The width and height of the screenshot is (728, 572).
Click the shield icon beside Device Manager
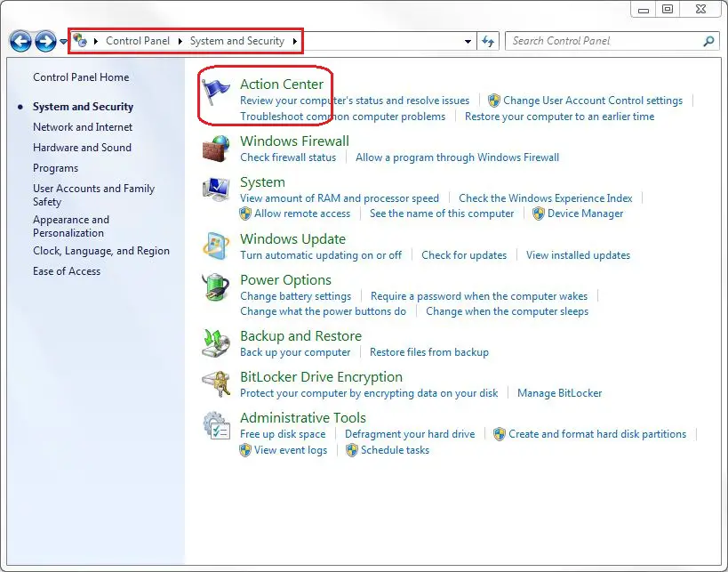[538, 213]
